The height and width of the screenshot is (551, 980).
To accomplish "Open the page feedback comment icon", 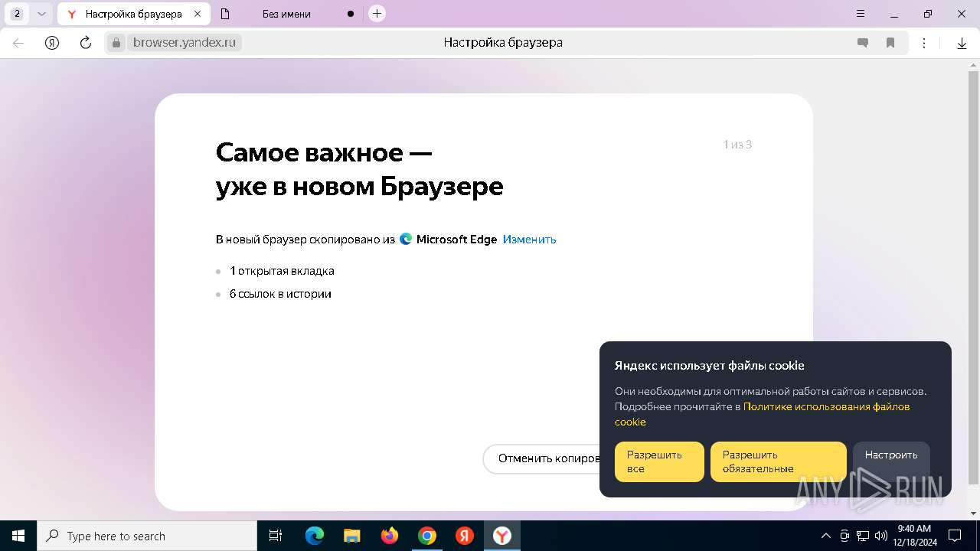I will [863, 43].
